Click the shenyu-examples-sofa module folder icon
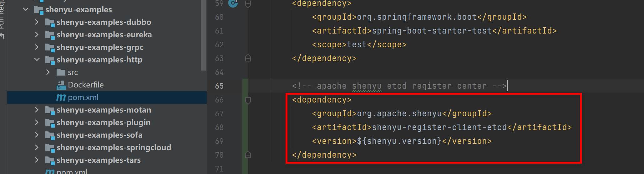The height and width of the screenshot is (174, 644). coord(50,135)
